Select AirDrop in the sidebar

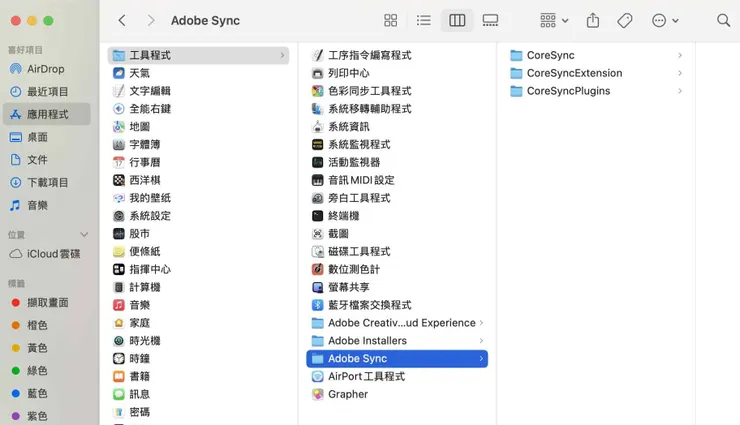(x=46, y=69)
